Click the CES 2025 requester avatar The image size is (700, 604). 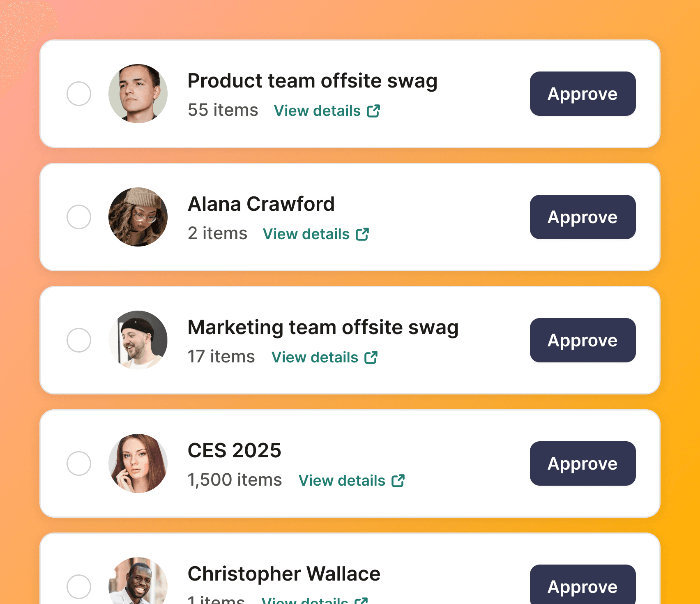[x=138, y=463]
